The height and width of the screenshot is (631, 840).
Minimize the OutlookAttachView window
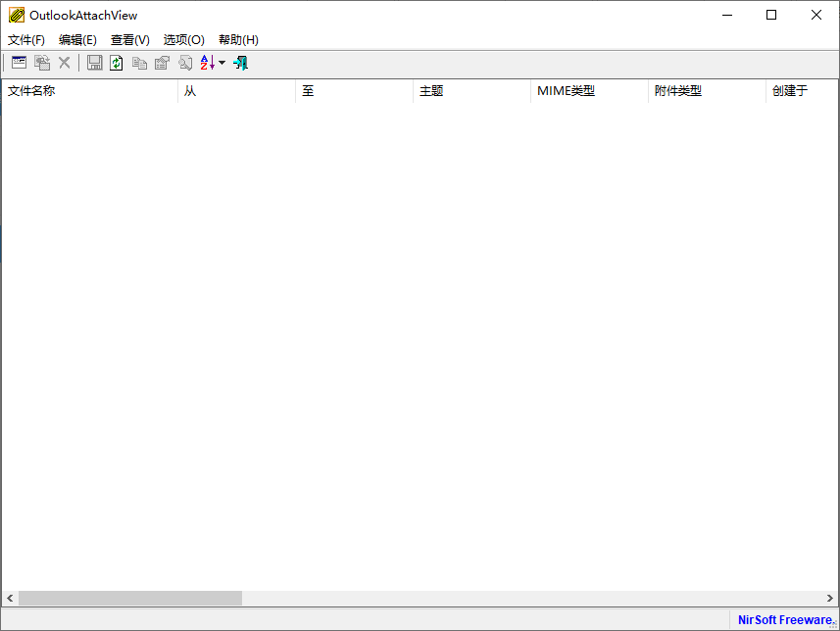tap(727, 15)
